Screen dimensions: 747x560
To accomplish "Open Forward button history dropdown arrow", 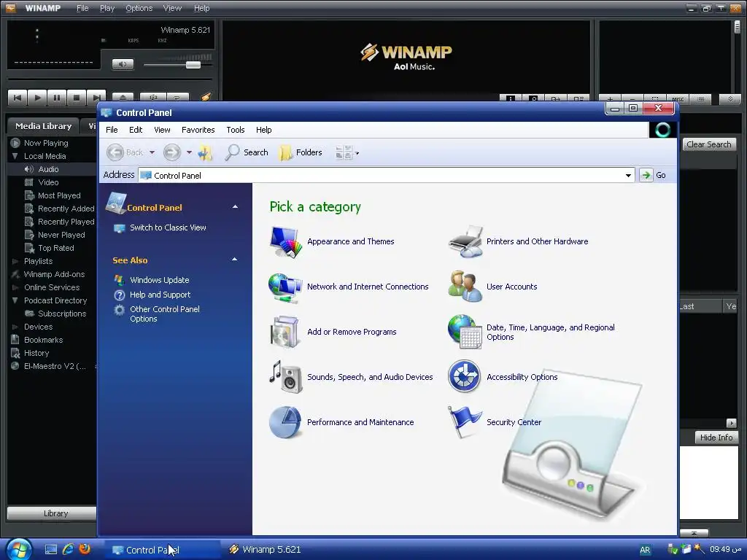I will coord(189,152).
